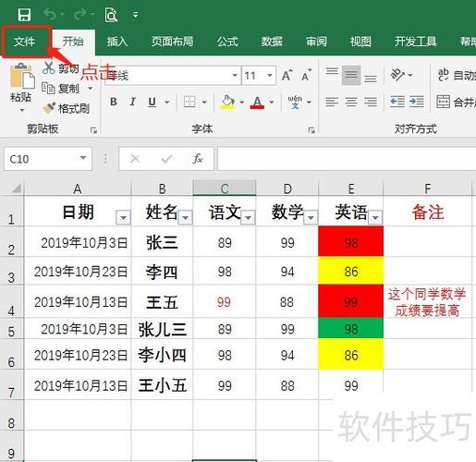Screen dimensions: 476x462
Task: Open the 数据 tab
Action: pos(272,42)
